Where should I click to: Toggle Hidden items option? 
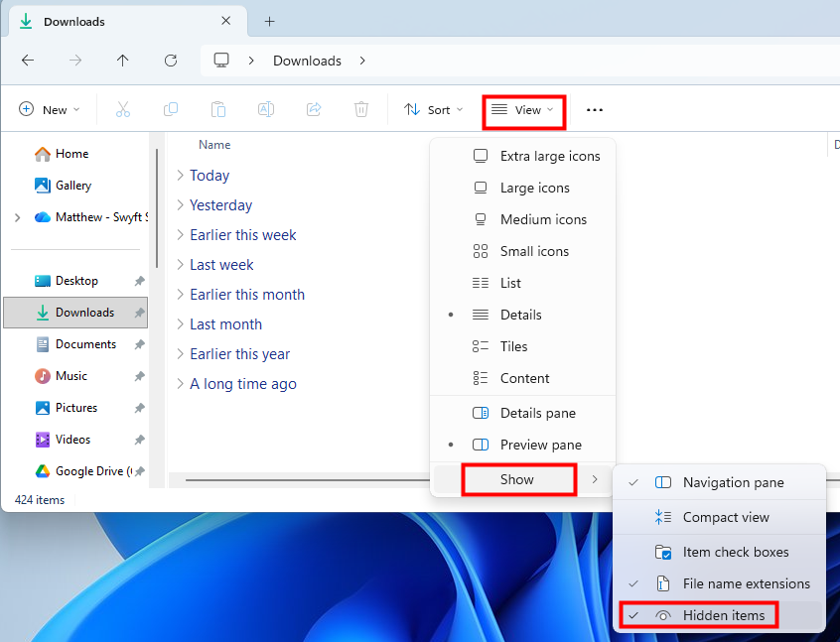pos(719,616)
